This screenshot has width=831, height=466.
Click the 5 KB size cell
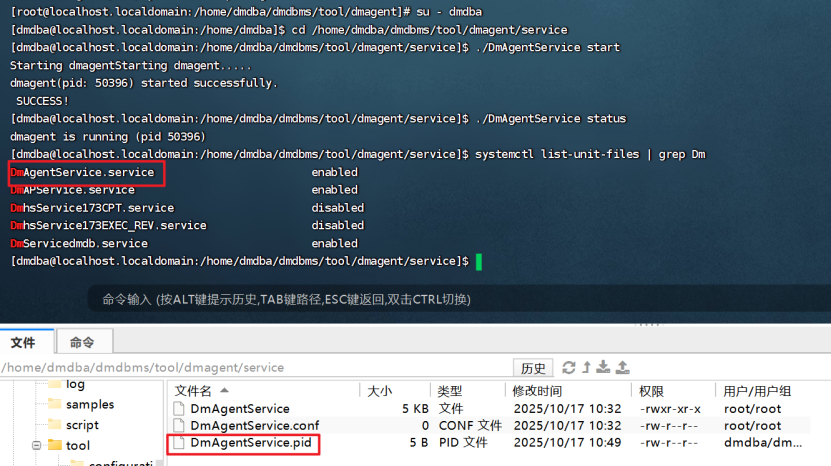[415, 409]
